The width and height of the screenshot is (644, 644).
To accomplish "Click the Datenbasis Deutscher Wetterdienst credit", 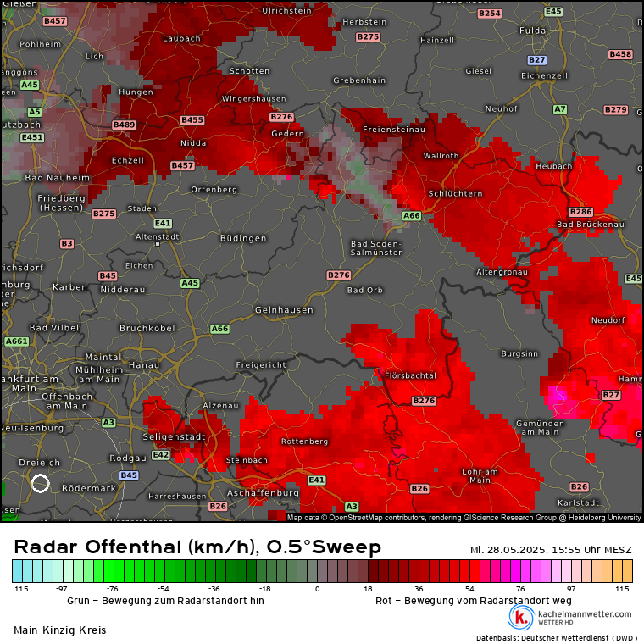I will [557, 638].
